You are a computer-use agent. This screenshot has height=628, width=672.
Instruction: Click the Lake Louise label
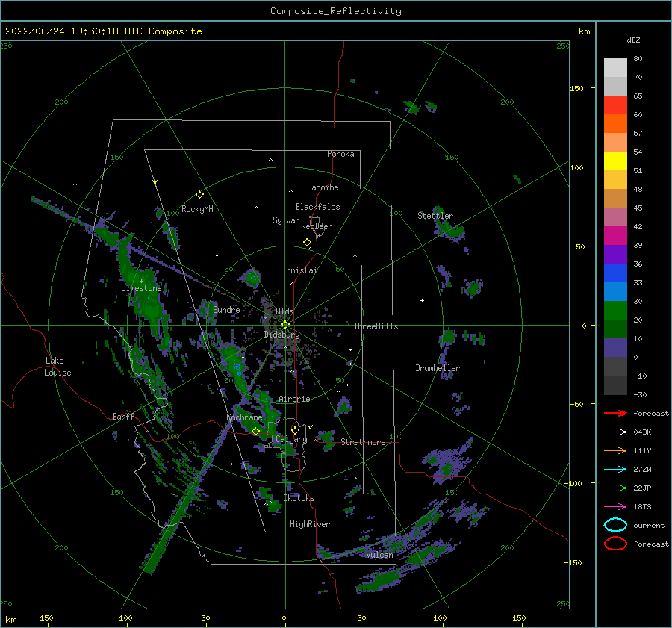click(57, 367)
